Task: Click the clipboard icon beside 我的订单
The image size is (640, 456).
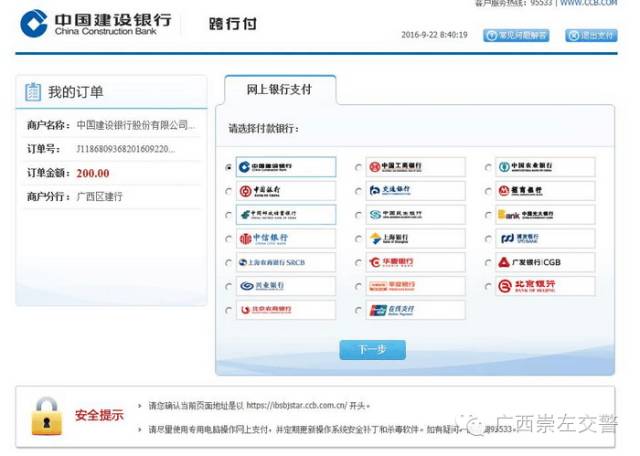Action: [33, 91]
